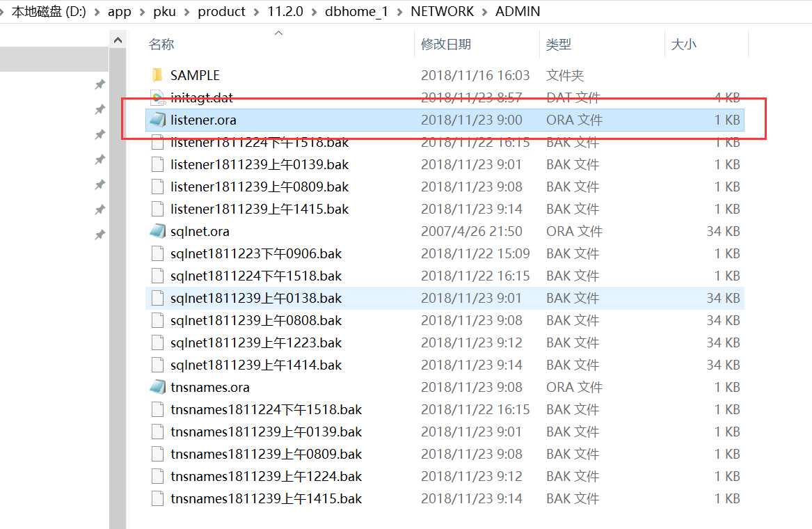Expand the chevron after 本地磁盘 (D:)
Screen dimensions: 812x529
click(x=97, y=12)
